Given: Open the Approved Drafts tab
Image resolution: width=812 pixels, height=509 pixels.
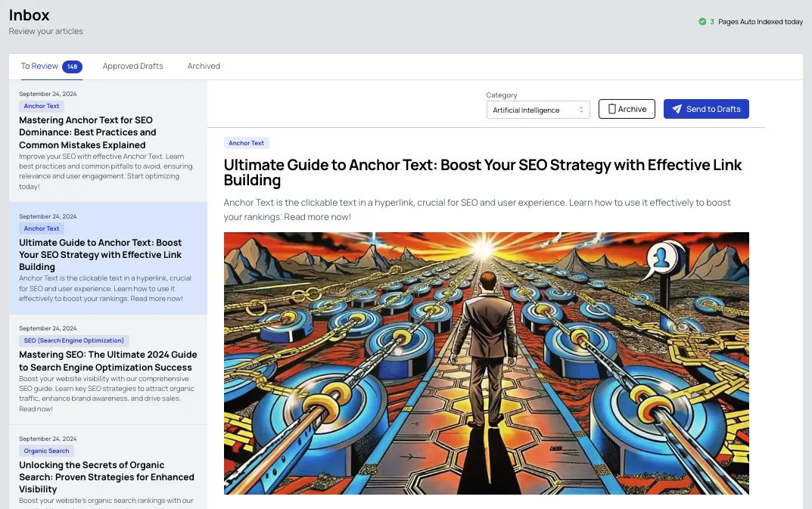Looking at the screenshot, I should pyautogui.click(x=132, y=67).
